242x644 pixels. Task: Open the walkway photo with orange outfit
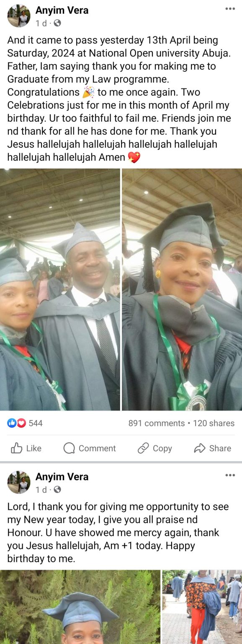202,607
